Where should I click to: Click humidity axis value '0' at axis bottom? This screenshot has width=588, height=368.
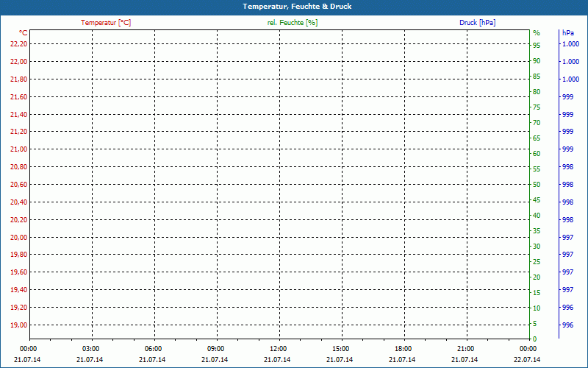535,339
